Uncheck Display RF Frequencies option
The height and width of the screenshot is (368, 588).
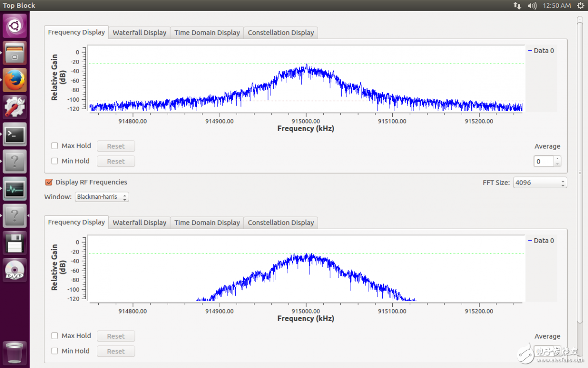(x=49, y=182)
